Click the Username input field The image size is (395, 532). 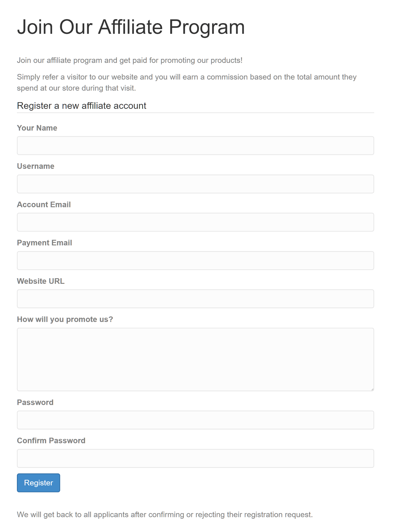coord(195,184)
